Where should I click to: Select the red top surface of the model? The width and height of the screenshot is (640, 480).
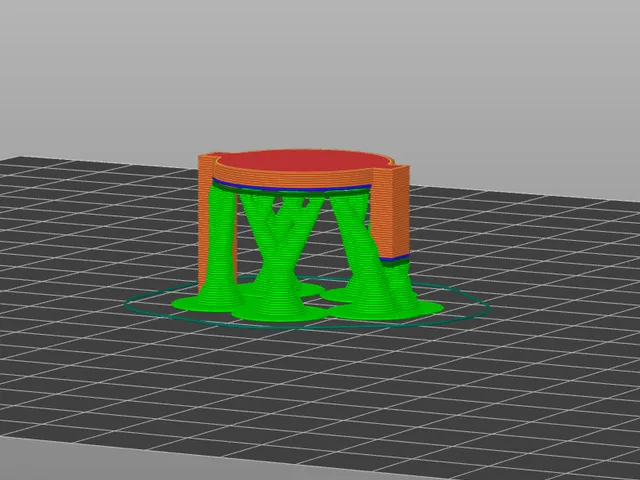coord(304,160)
